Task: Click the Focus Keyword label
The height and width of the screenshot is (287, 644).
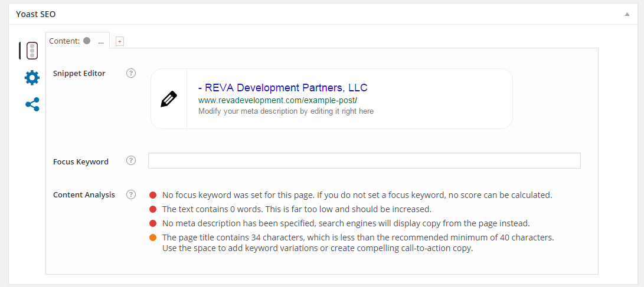Action: [x=81, y=161]
